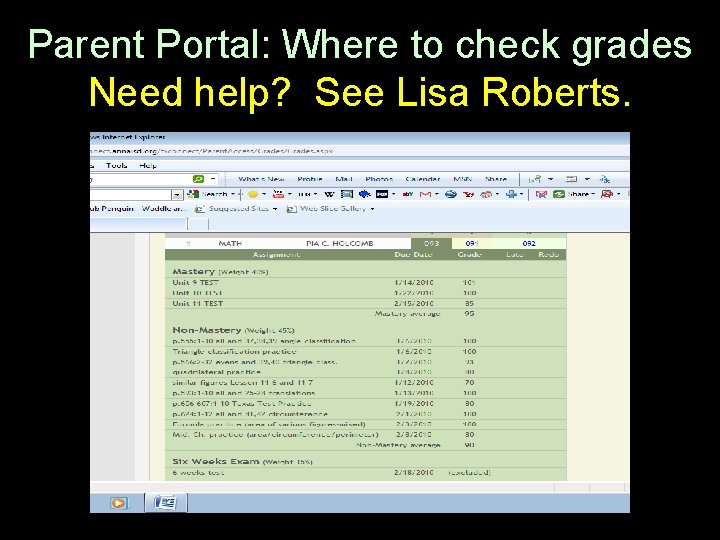720x540 pixels.
Task: Click the Unit 11 TEST assignment row
Action: pos(366,303)
